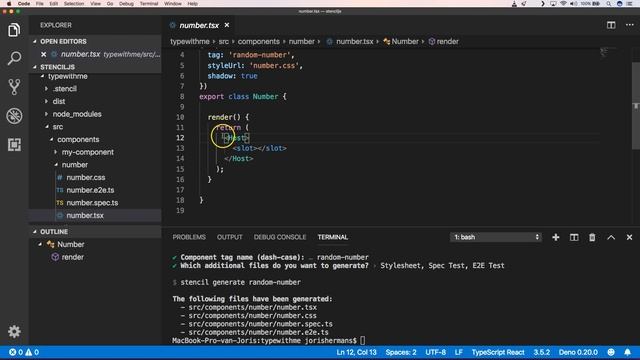Open the Explorer view in activity bar

(14, 30)
